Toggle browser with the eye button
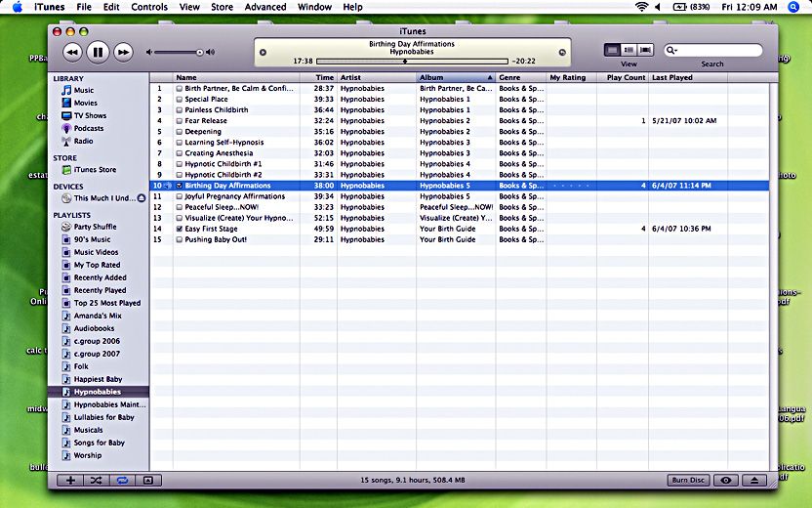The image size is (812, 508). pos(726,481)
